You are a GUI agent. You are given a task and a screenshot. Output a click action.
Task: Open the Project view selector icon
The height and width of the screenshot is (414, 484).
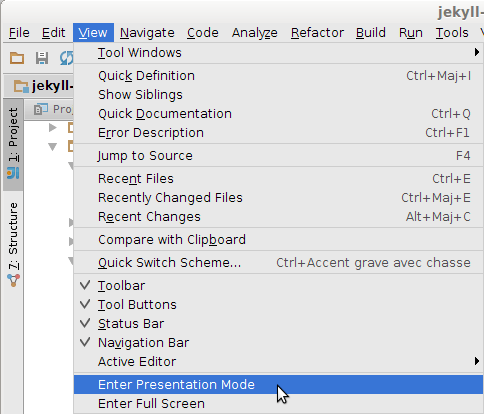pyautogui.click(x=41, y=109)
